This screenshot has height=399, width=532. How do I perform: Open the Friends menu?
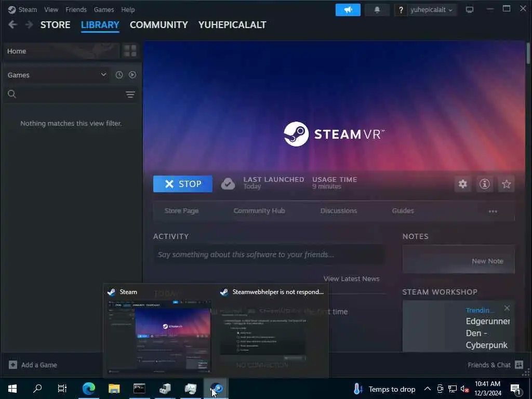76,9
